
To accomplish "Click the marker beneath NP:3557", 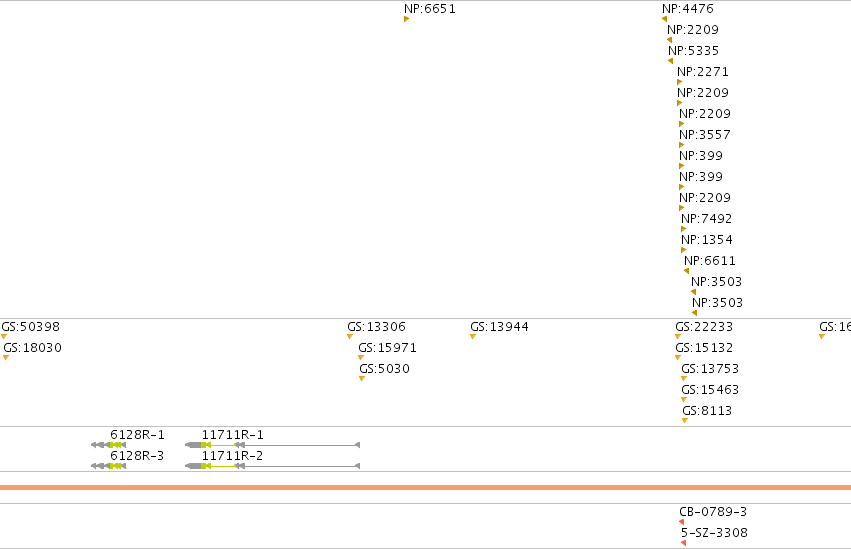I will [682, 145].
